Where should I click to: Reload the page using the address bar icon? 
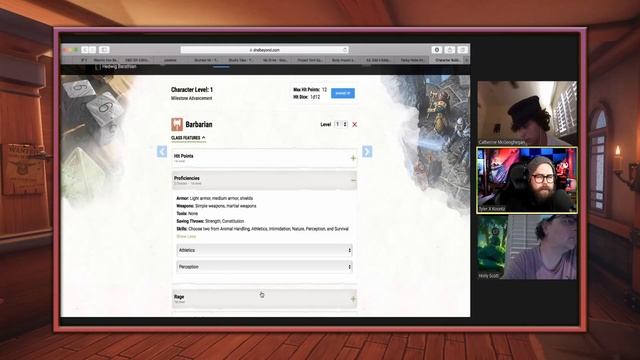pos(344,50)
